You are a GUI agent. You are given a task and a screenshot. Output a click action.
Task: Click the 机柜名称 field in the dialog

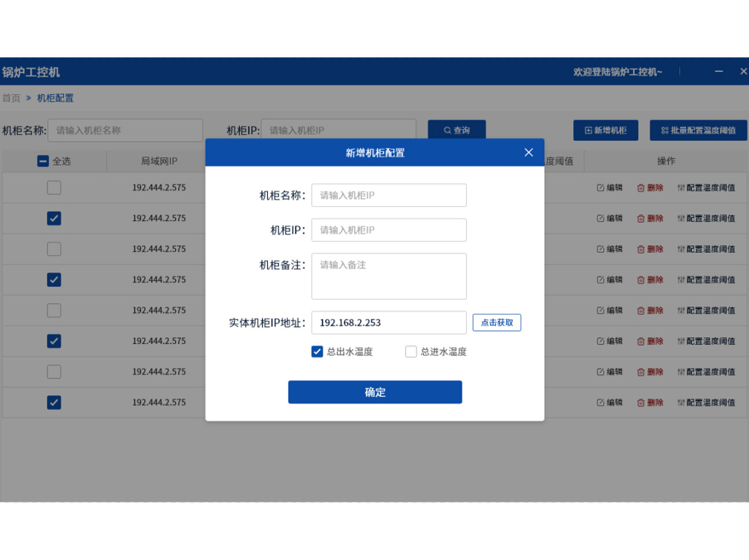389,195
